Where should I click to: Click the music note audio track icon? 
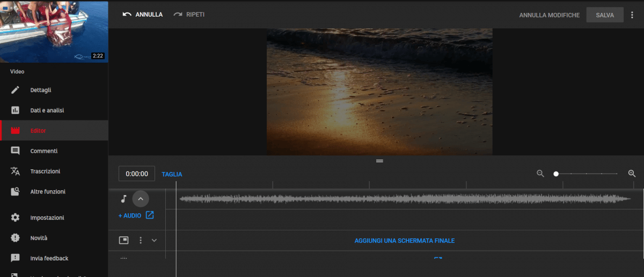coord(123,199)
